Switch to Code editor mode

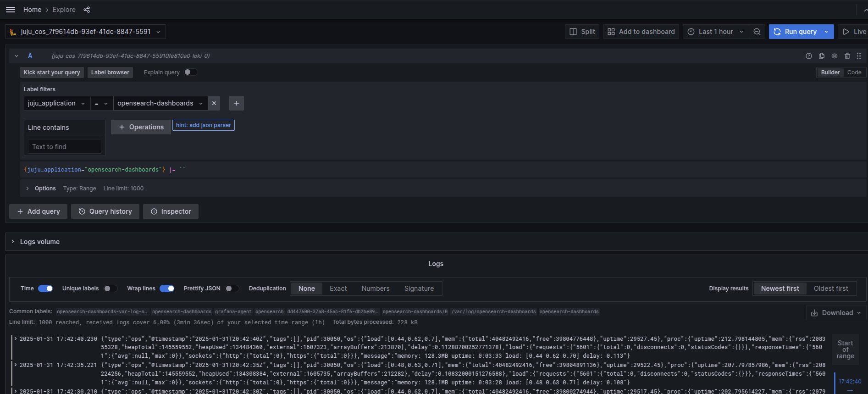point(854,72)
